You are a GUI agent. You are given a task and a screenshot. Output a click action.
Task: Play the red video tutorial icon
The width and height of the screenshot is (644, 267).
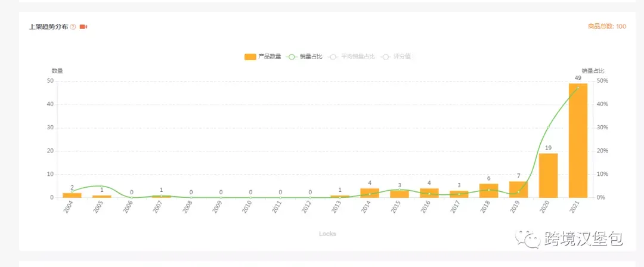coord(83,27)
